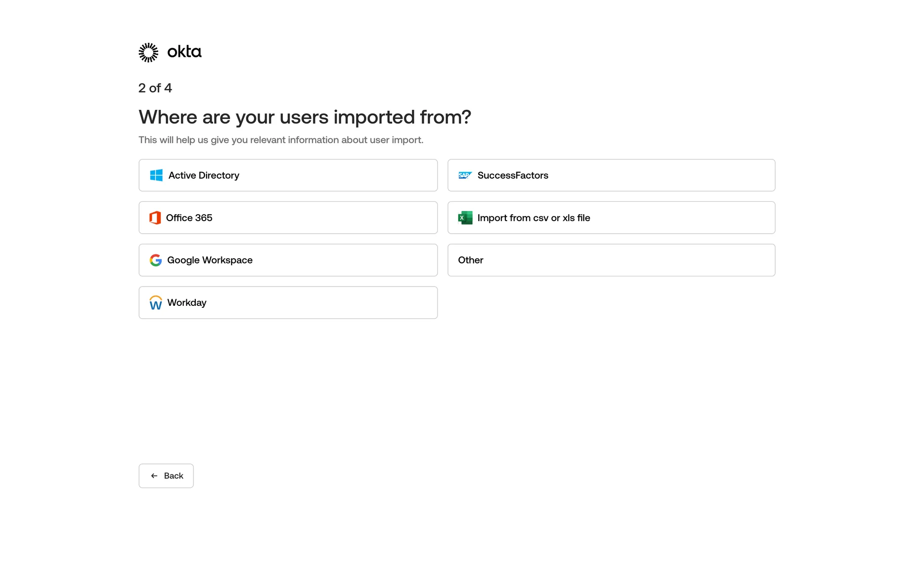Select the Workday option
Viewport: 924px width, 578px height.
[288, 302]
